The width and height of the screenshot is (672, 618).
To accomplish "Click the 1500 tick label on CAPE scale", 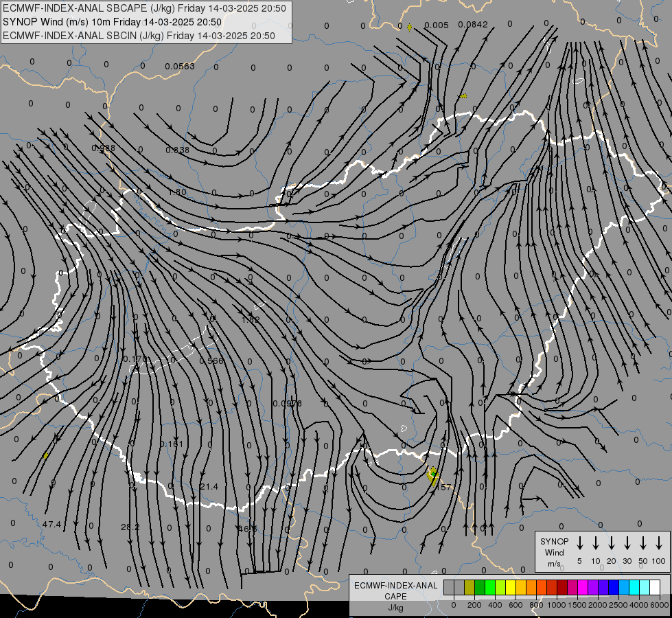I will tap(577, 605).
